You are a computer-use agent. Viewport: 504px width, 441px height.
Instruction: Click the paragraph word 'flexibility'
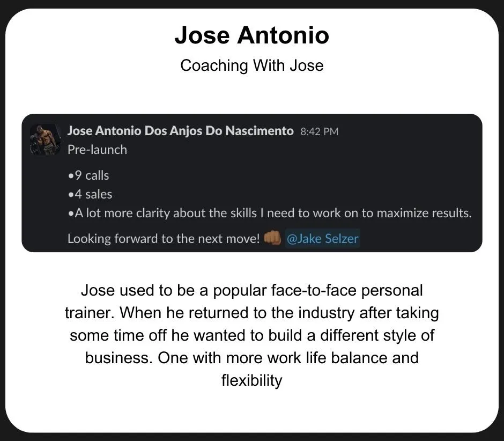coord(252,380)
